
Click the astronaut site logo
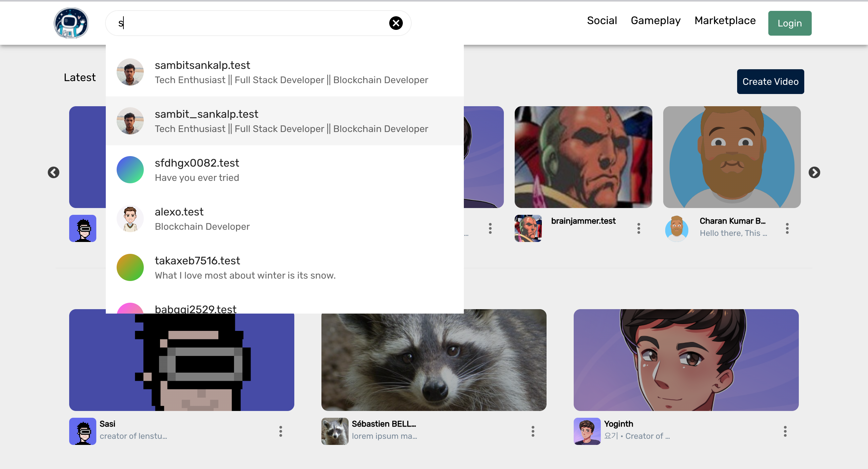(71, 23)
